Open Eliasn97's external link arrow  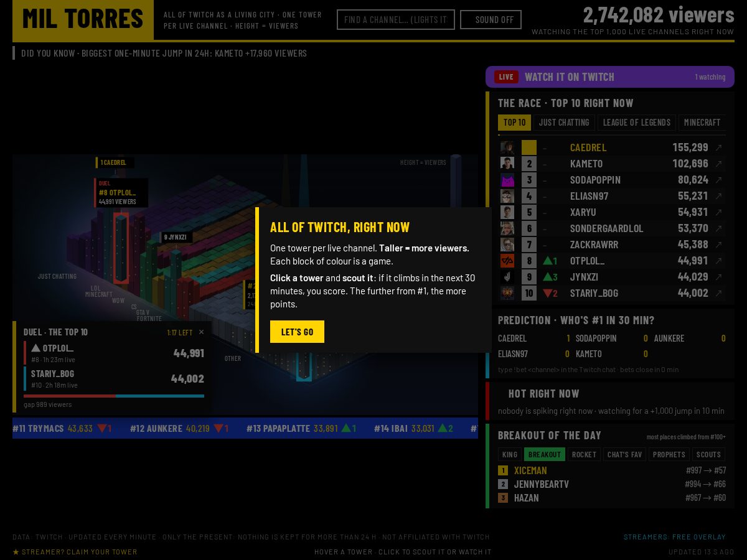coord(718,196)
